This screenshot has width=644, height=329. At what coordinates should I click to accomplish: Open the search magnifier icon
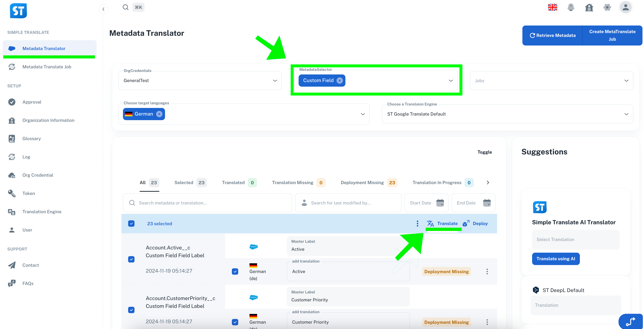click(x=125, y=7)
